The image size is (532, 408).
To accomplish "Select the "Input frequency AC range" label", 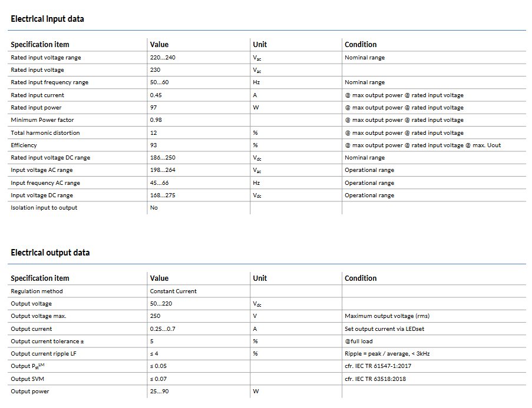I will click(45, 183).
